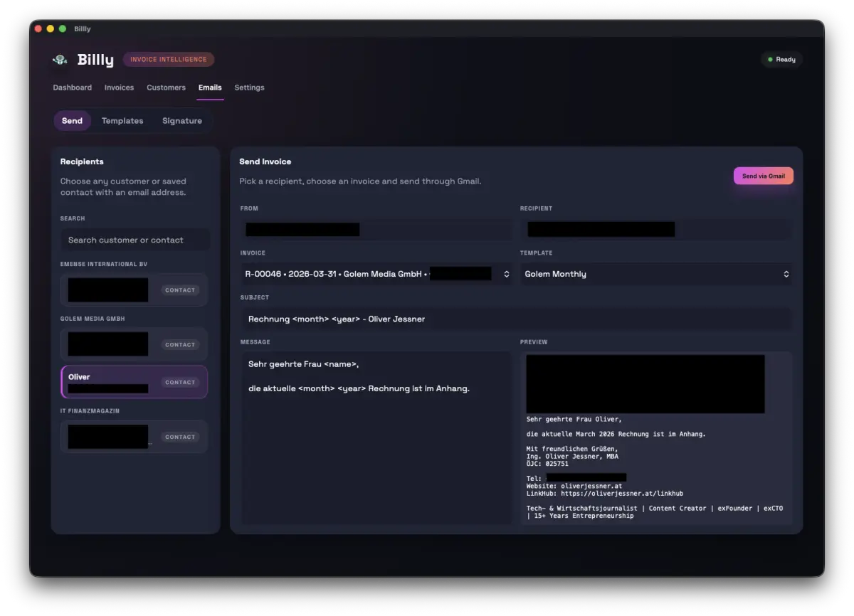
Task: Click the Search customer or contact field
Action: (135, 240)
